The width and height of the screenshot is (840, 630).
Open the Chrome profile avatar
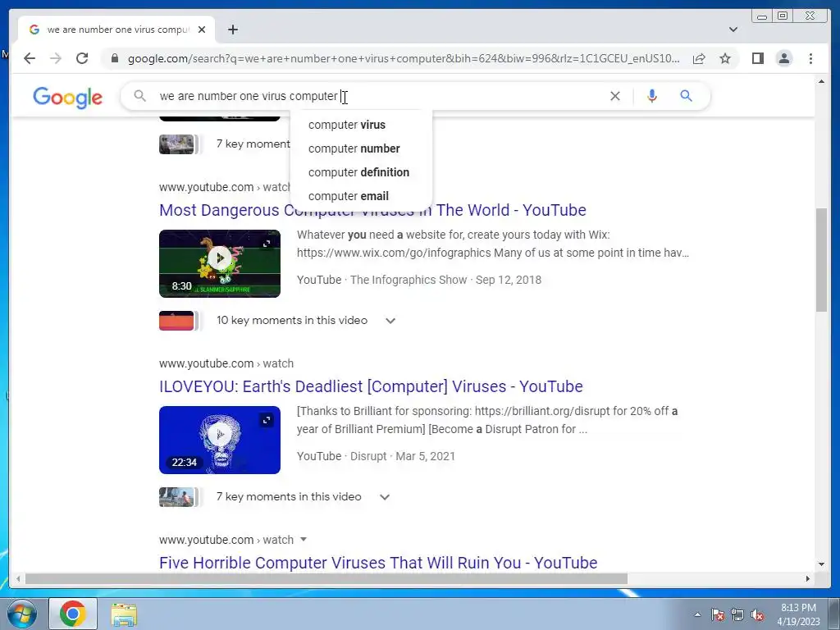[x=783, y=58]
